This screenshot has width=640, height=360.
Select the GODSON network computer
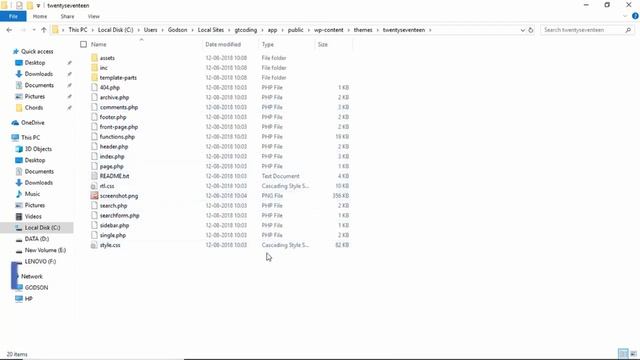click(x=36, y=287)
